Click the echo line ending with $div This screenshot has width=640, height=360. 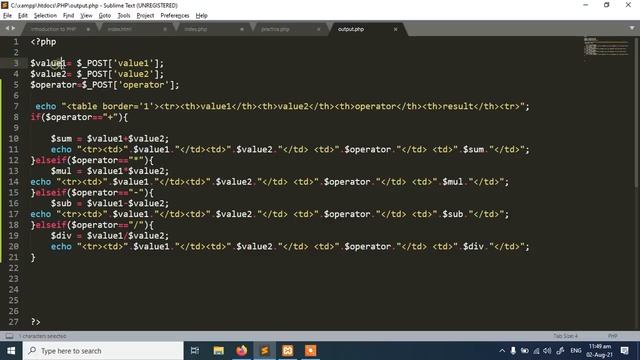coord(290,246)
